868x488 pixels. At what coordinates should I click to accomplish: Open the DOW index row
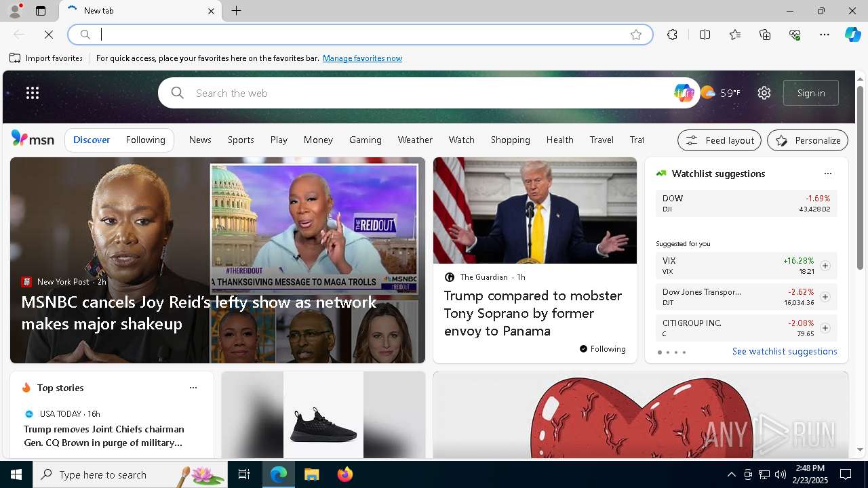point(746,203)
